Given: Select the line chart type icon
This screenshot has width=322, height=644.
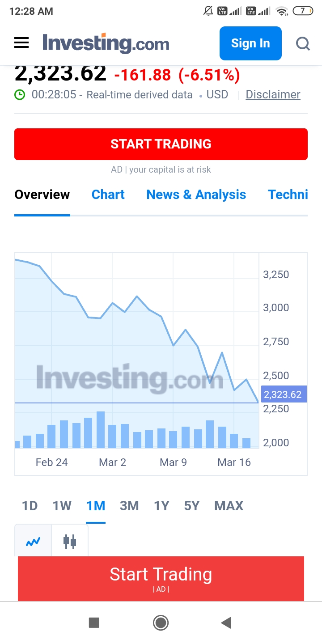Looking at the screenshot, I should [33, 542].
